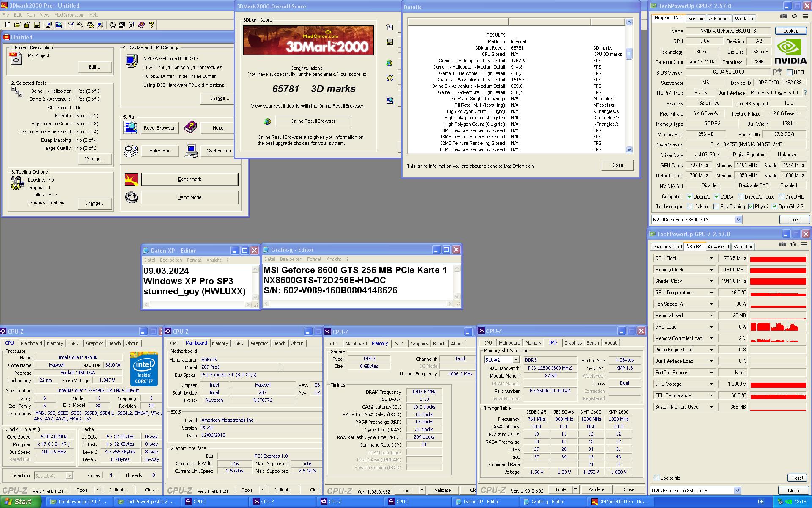
Task: Click Demo Mode ring icon in 3DMark toolbar
Action: [112, 25]
